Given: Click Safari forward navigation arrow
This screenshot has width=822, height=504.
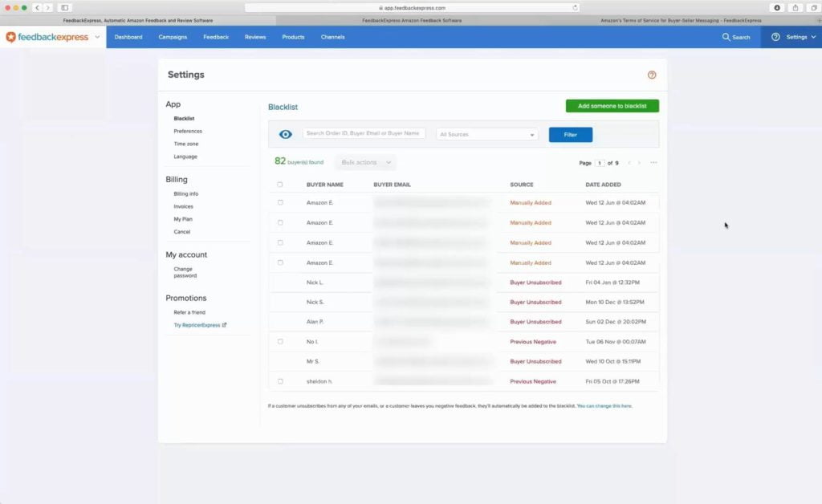Looking at the screenshot, I should (x=47, y=8).
